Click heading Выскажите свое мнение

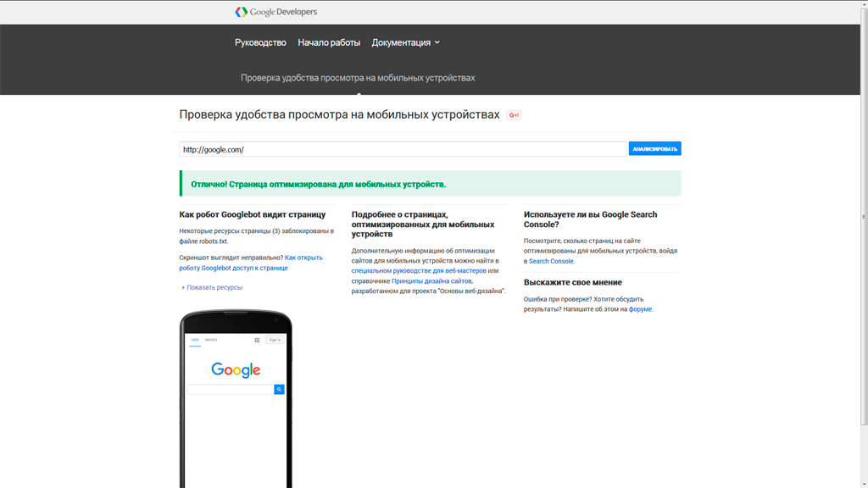click(x=573, y=282)
